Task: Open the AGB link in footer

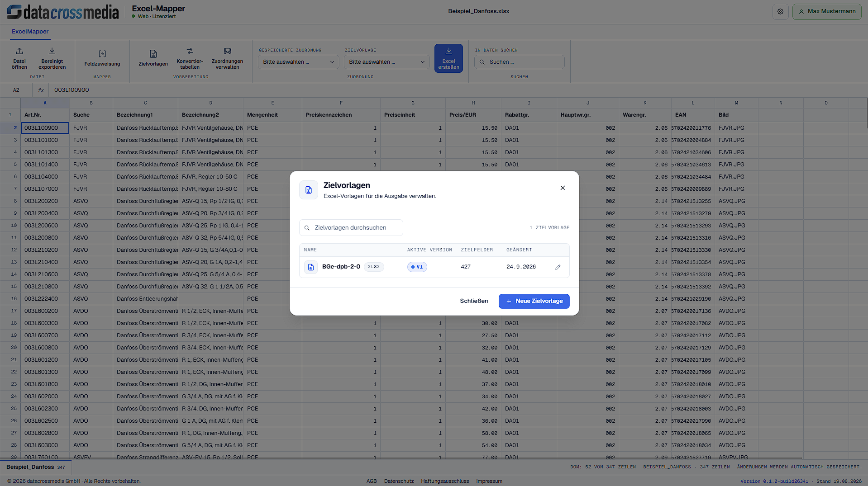Action: pyautogui.click(x=372, y=481)
